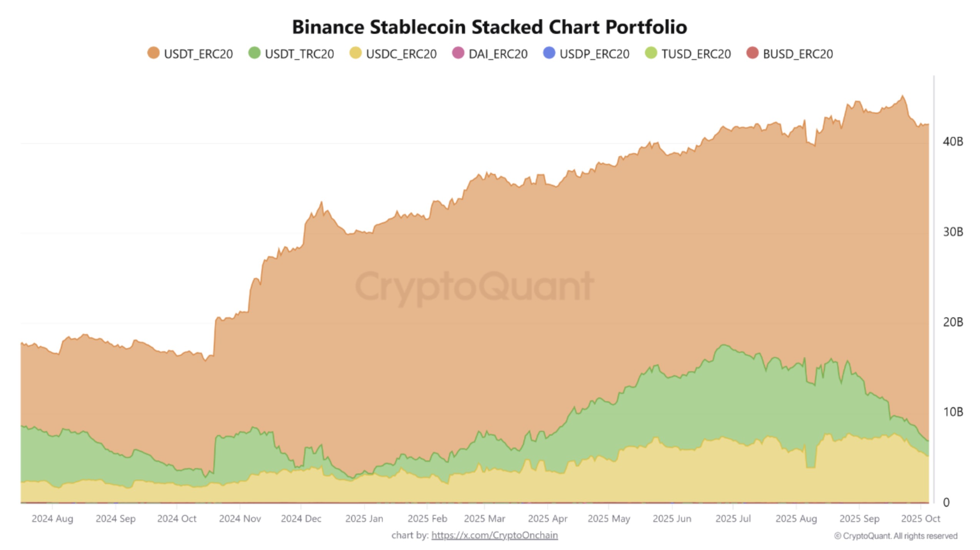Click the 40B y-axis label
This screenshot has width=980, height=550.
tap(953, 142)
